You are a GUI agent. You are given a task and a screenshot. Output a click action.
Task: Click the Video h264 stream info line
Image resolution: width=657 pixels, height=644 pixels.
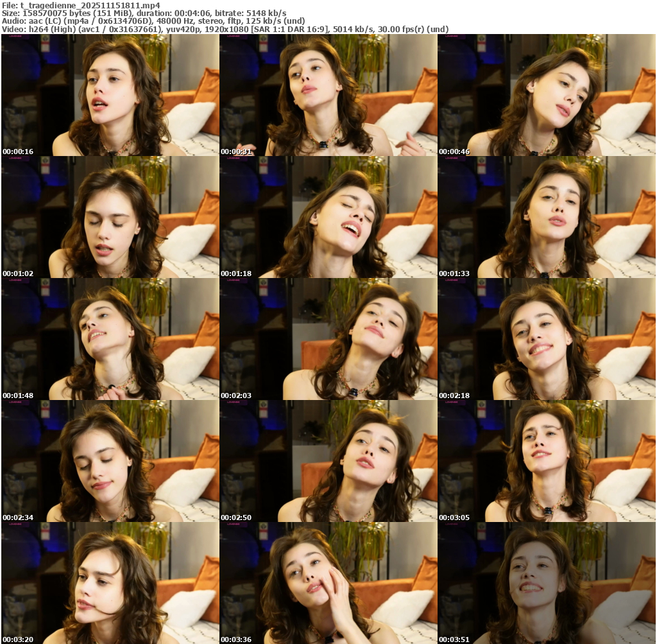(x=225, y=30)
